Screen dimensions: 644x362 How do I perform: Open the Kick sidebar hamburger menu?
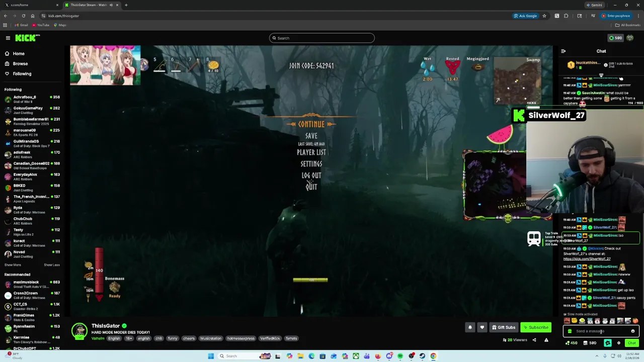pos(8,38)
